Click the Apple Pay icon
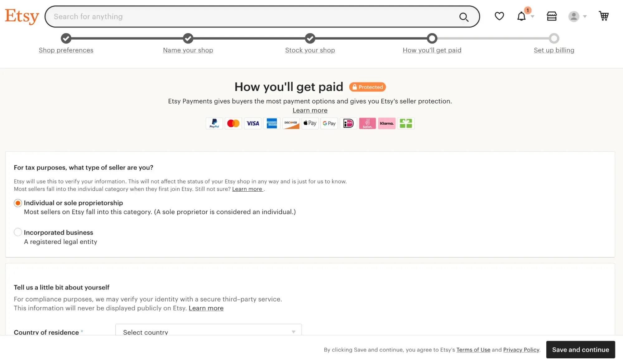Image resolution: width=623 pixels, height=364 pixels. click(310, 123)
